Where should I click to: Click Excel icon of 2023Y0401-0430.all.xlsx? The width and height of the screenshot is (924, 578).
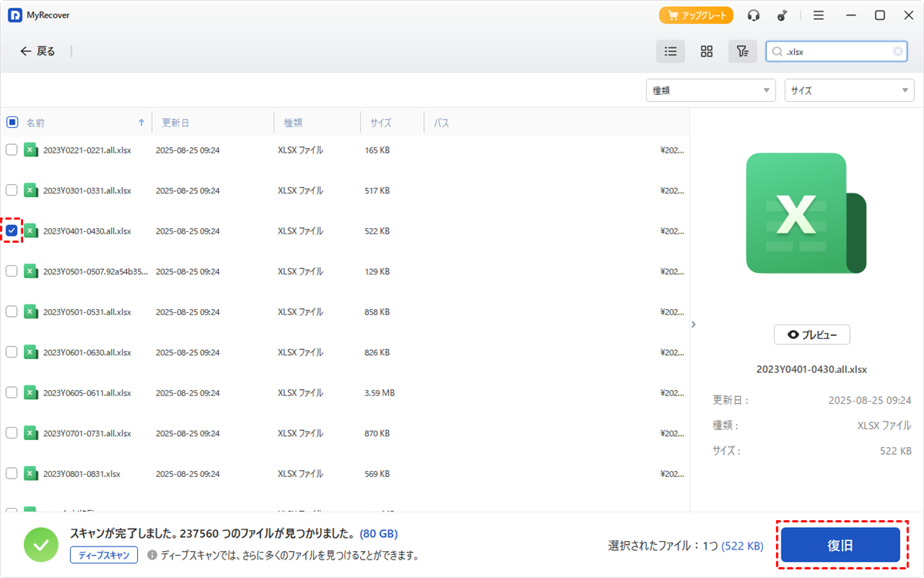click(x=31, y=230)
